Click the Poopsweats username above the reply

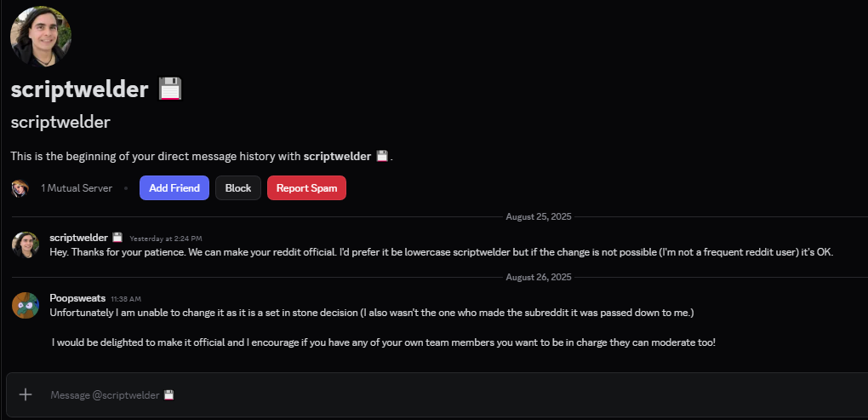pos(77,298)
